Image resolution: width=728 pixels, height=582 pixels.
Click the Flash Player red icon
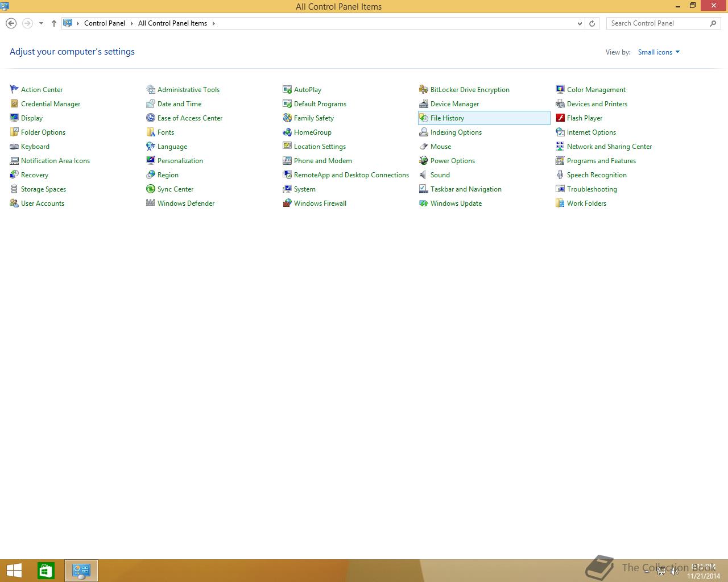coord(560,118)
